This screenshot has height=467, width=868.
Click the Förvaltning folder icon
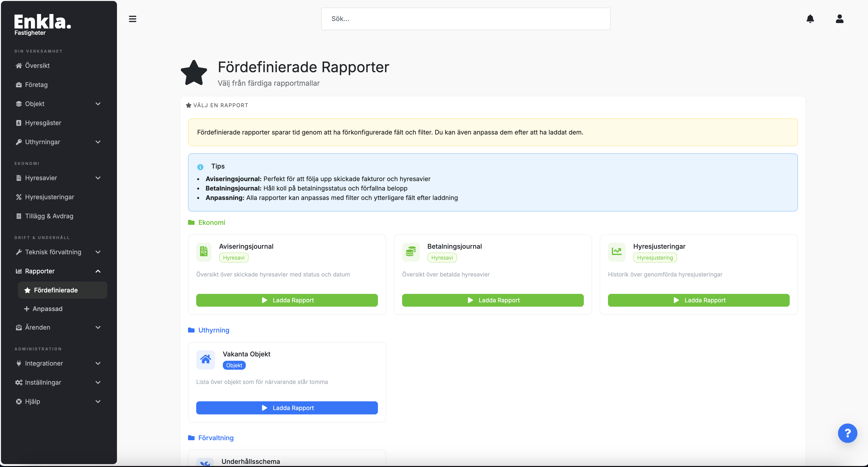pyautogui.click(x=191, y=438)
